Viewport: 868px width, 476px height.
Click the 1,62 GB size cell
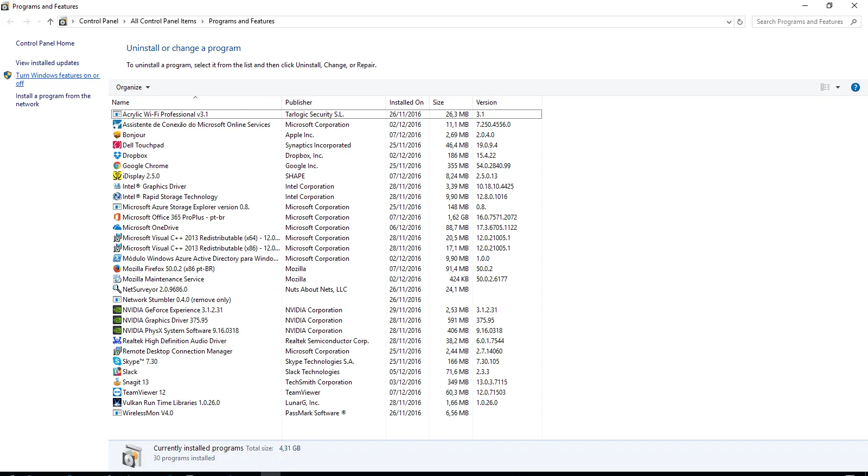pyautogui.click(x=458, y=217)
